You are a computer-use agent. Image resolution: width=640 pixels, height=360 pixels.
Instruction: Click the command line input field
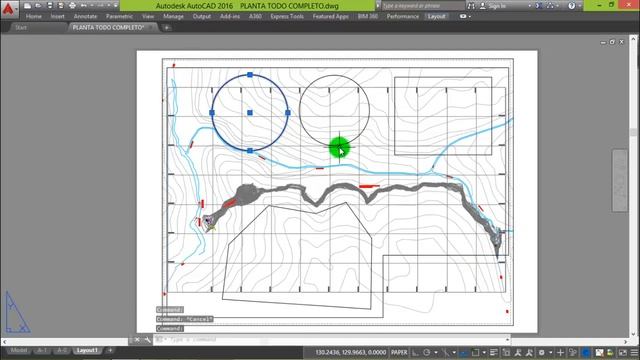331,340
